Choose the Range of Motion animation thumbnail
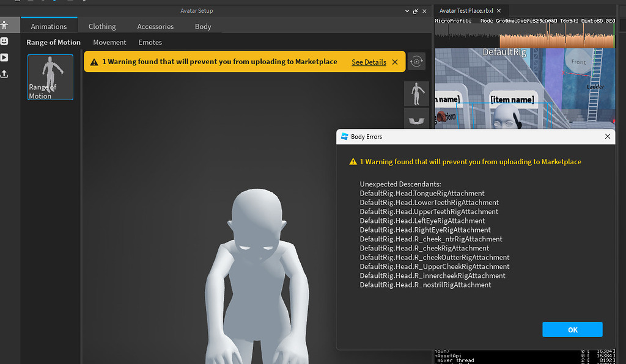The width and height of the screenshot is (626, 364). (x=50, y=78)
